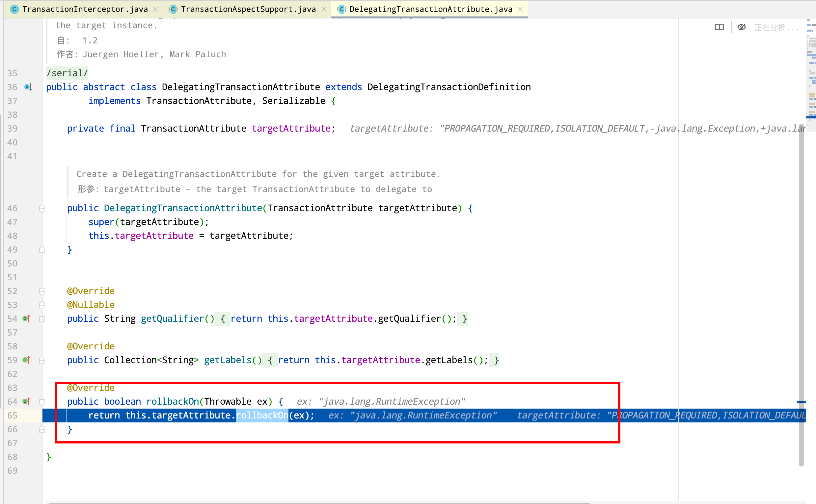
Task: Close the TransactionInterceptor.java tab
Action: coord(155,9)
